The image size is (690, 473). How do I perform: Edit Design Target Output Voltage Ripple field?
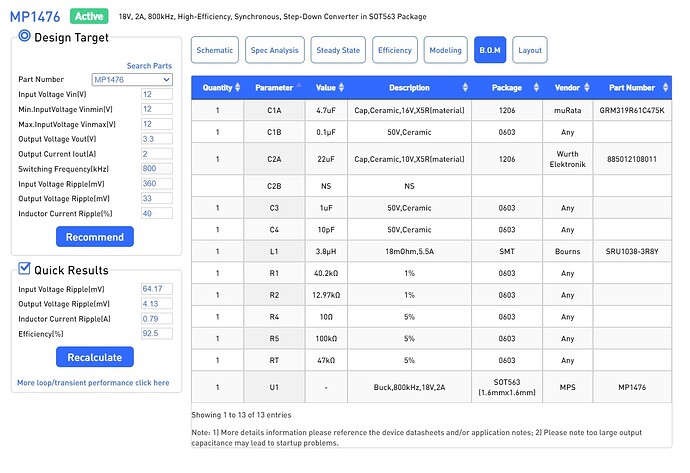(x=157, y=198)
